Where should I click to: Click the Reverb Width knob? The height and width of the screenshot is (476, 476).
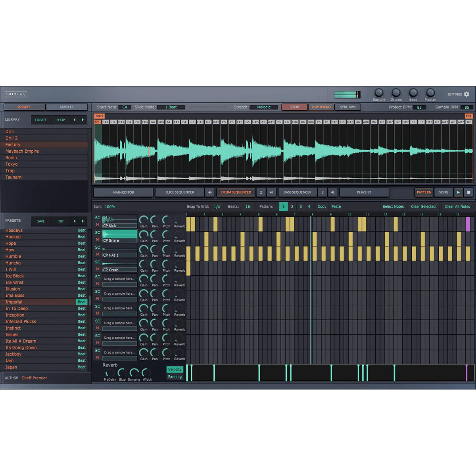click(146, 372)
